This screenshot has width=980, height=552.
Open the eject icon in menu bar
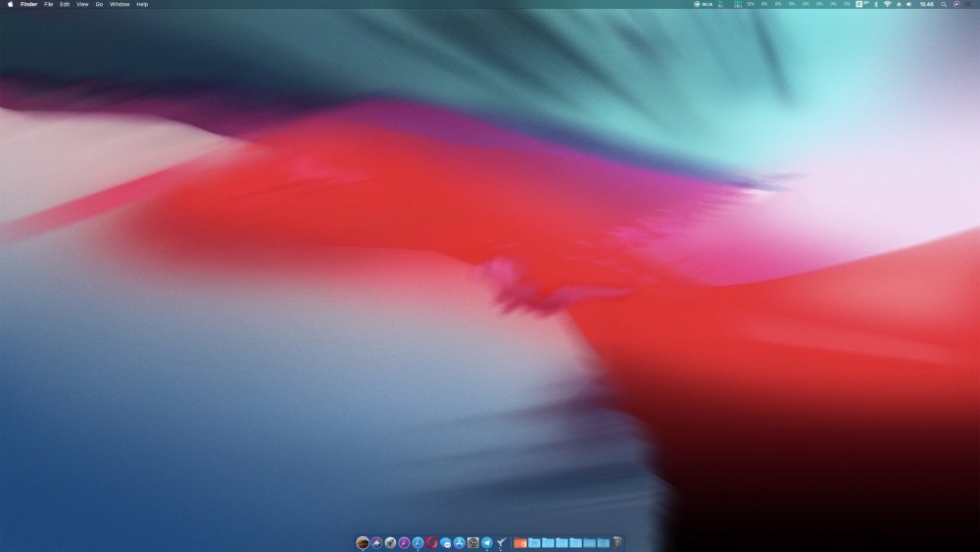coord(899,4)
